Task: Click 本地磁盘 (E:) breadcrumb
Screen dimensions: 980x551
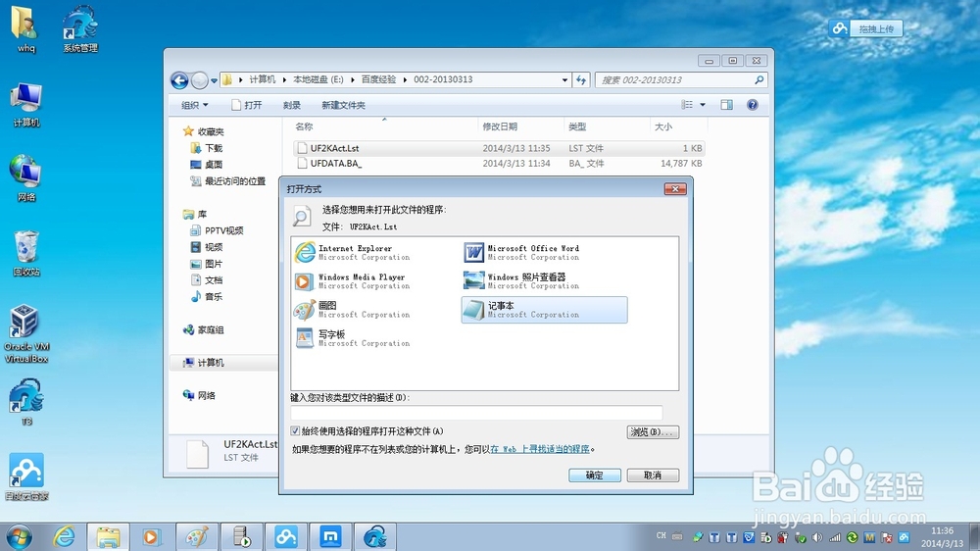Action: click(x=318, y=79)
